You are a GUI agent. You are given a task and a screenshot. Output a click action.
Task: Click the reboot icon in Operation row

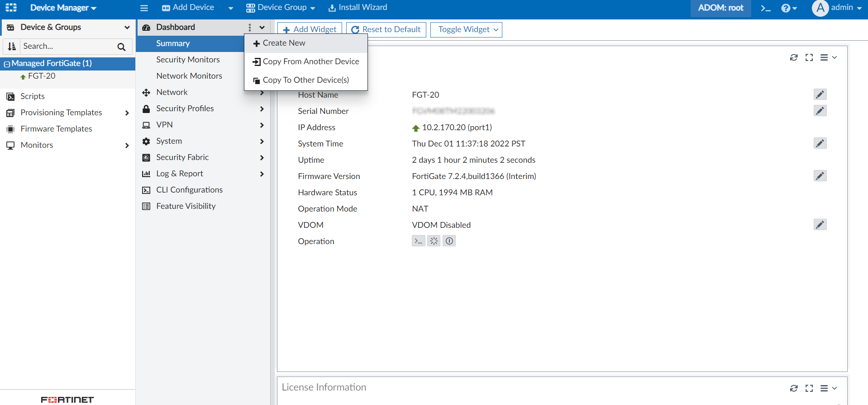click(434, 241)
